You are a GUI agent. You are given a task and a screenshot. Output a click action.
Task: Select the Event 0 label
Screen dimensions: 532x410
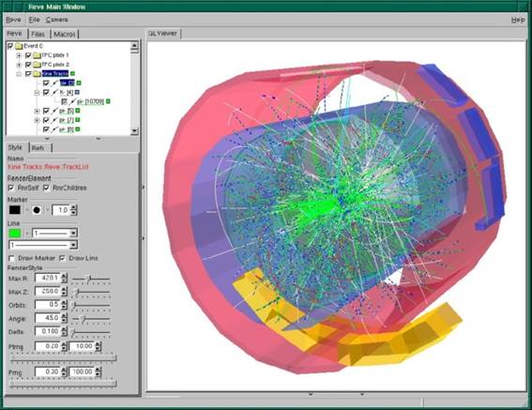(33, 46)
